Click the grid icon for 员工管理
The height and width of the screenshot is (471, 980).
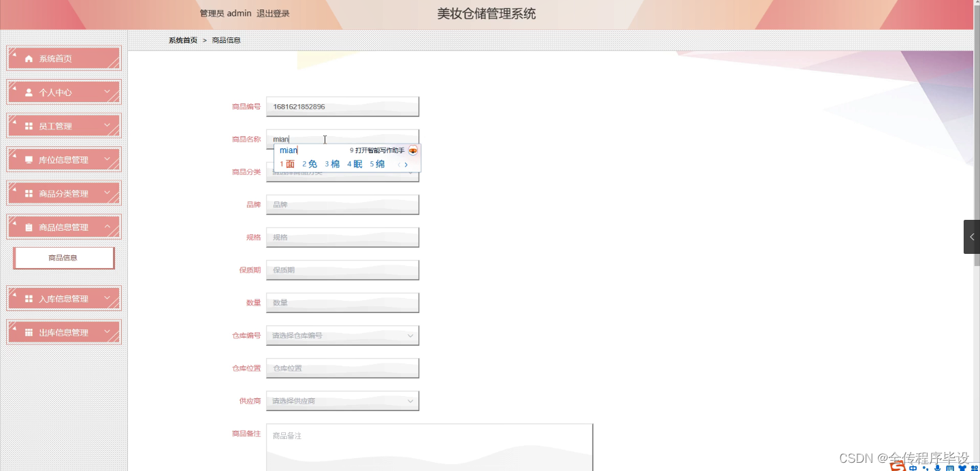click(27, 125)
